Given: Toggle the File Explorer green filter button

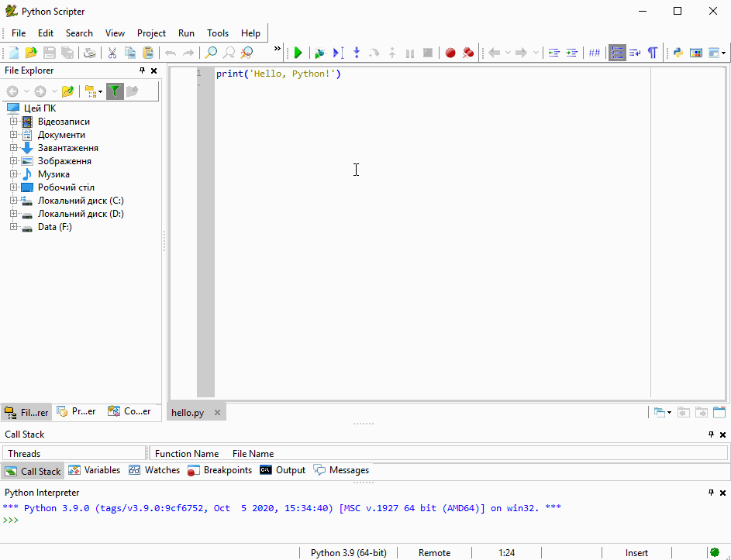Looking at the screenshot, I should point(114,91).
